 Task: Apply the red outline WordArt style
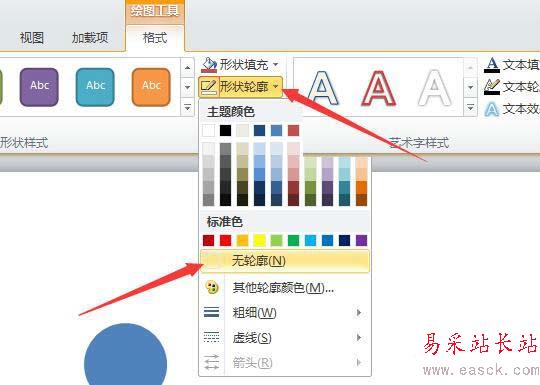coord(378,88)
